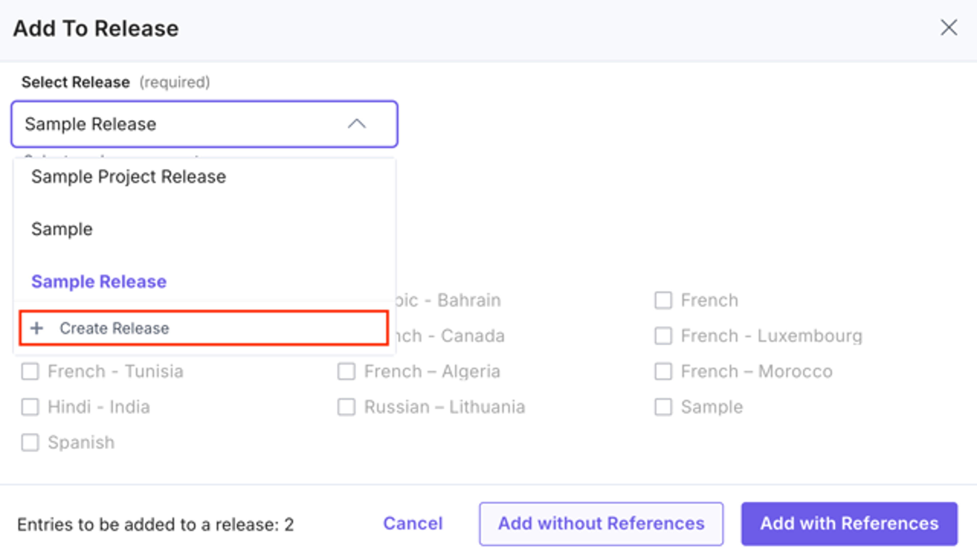Click the plus icon beside Create Release
This screenshot has height=560, width=977.
click(x=37, y=328)
